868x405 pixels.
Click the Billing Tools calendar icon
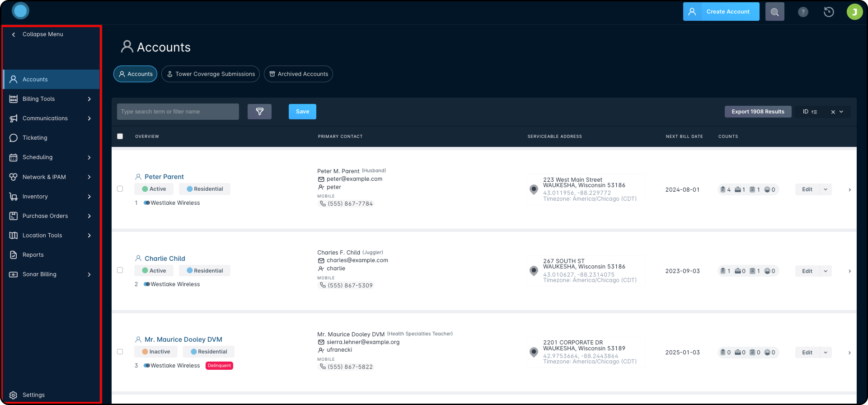[14, 99]
